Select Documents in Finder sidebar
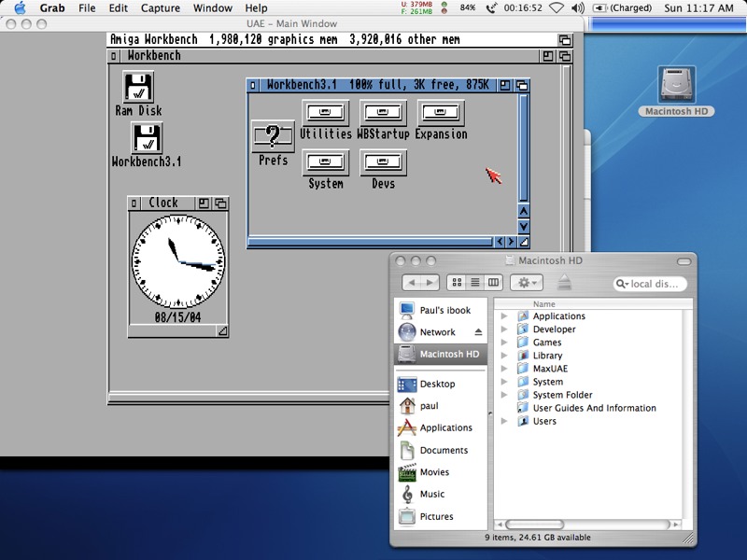 click(441, 450)
